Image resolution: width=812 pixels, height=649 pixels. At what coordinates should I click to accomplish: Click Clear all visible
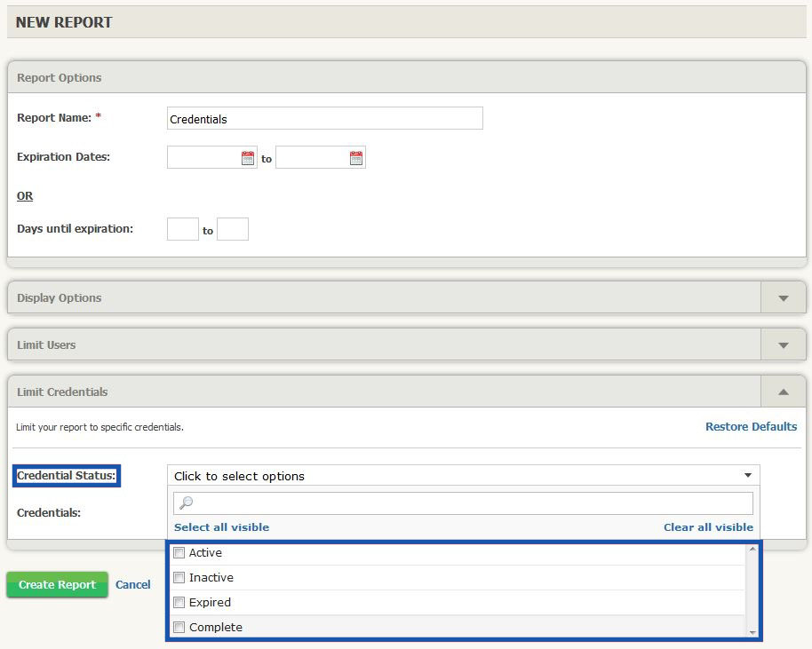708,526
